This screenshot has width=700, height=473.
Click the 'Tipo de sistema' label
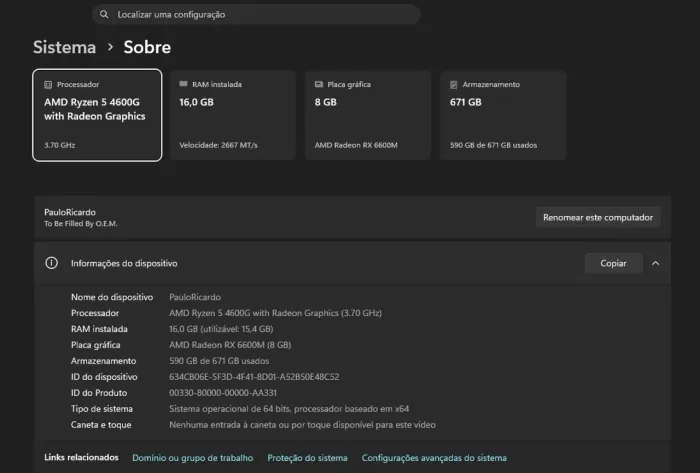pyautogui.click(x=102, y=409)
